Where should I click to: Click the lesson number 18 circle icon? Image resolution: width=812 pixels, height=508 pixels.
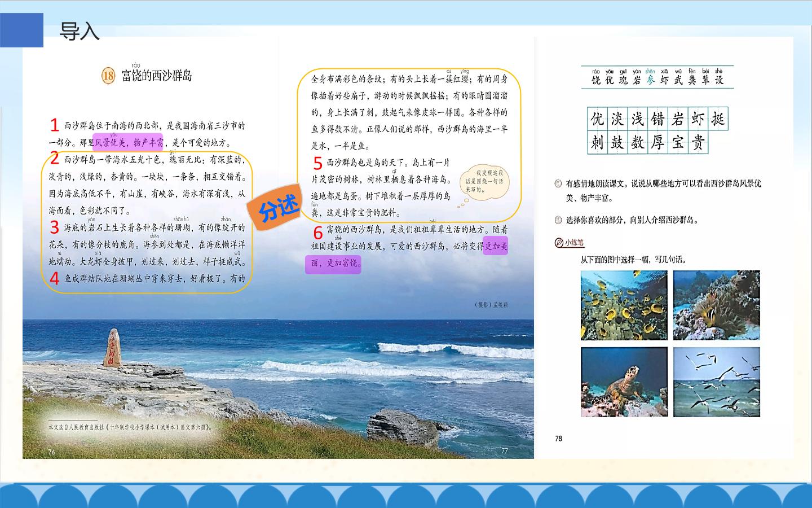tap(108, 76)
